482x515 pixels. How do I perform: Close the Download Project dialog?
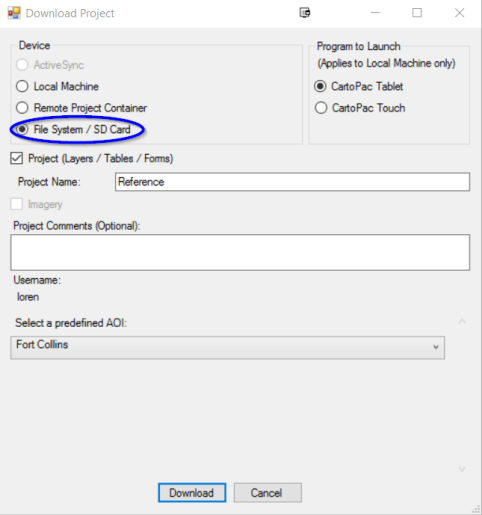click(460, 13)
